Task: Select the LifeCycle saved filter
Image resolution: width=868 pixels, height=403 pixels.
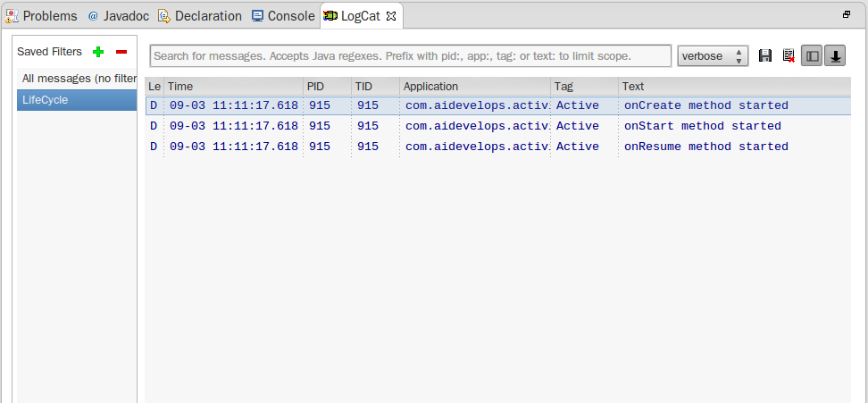Action: click(x=77, y=100)
